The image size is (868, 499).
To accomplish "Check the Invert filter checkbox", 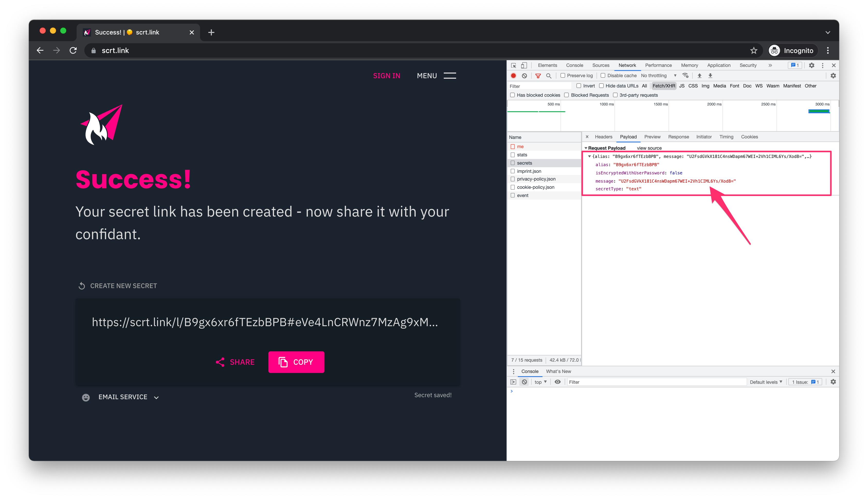I will (578, 86).
